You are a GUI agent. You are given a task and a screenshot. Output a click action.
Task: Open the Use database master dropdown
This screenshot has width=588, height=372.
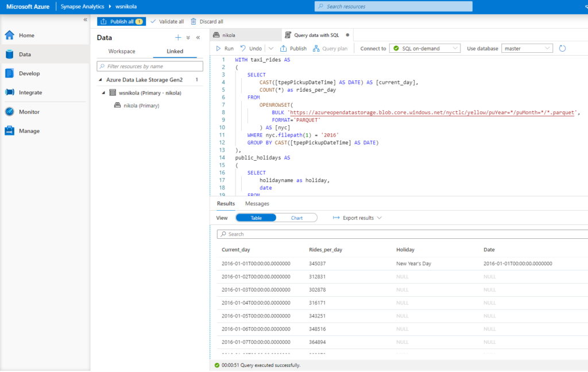click(527, 48)
